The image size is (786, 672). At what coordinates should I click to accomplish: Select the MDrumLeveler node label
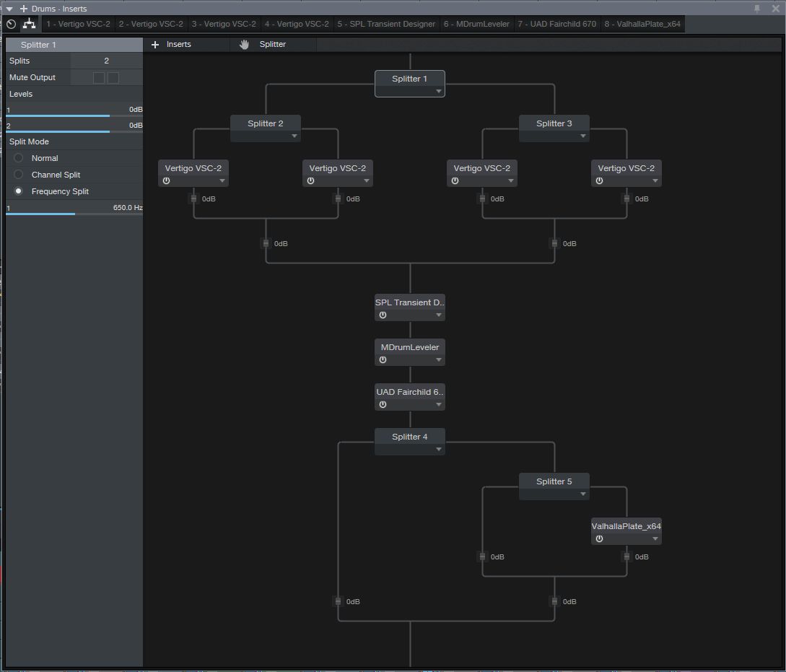click(x=409, y=347)
